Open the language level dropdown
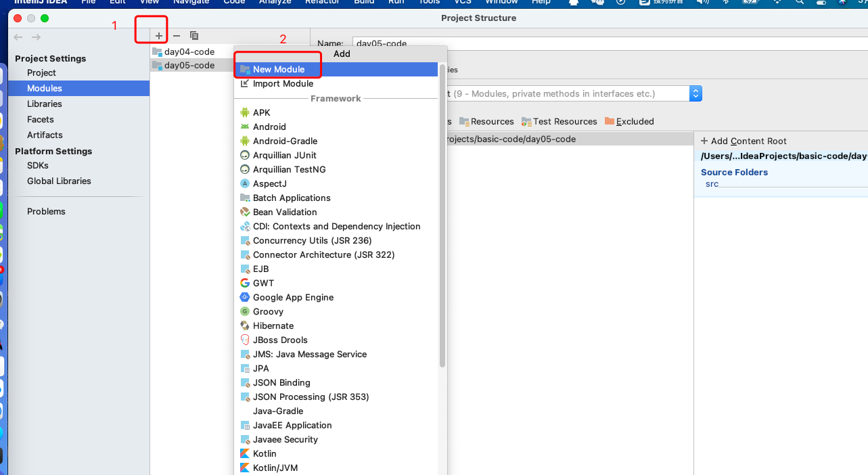This screenshot has width=868, height=475. point(695,93)
